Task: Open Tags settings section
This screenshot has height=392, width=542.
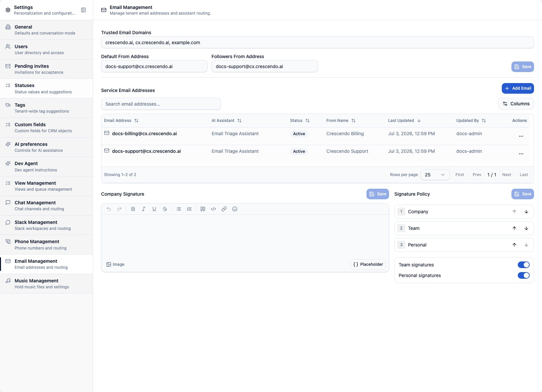Action: (46, 108)
